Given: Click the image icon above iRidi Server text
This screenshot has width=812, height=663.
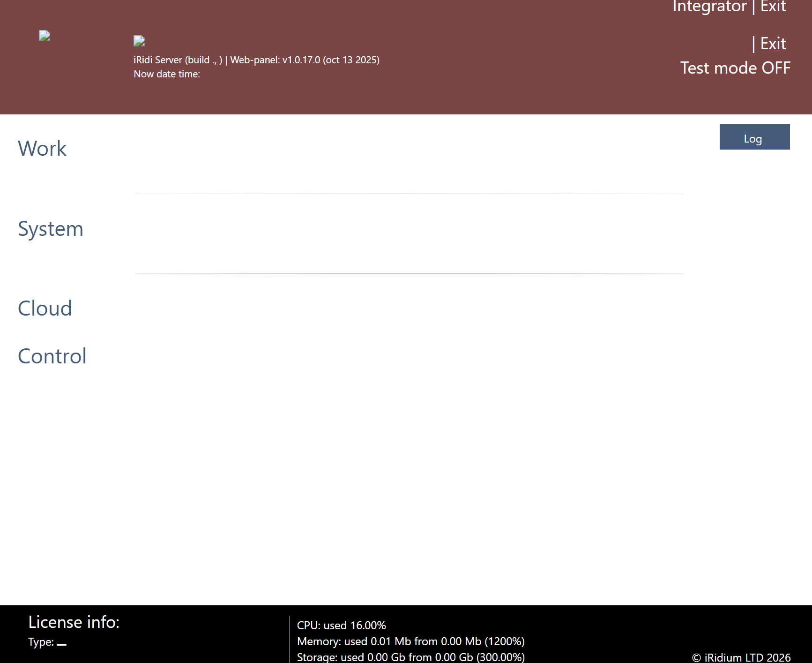Looking at the screenshot, I should click(x=139, y=41).
